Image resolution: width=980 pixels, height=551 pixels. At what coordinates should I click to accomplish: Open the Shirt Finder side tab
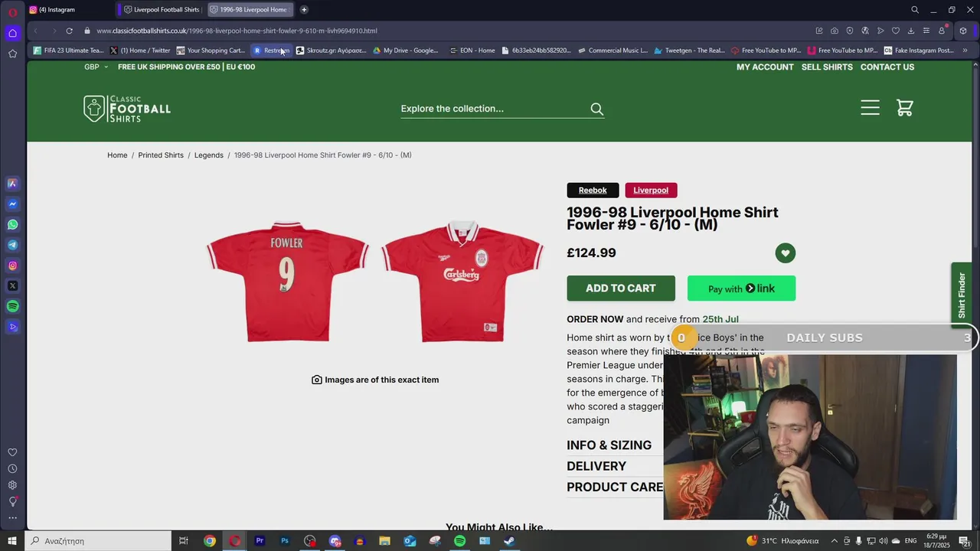962,295
